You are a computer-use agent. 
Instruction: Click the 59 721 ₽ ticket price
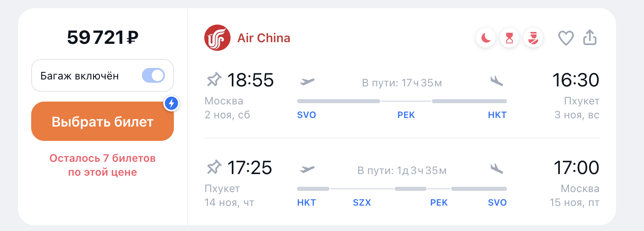click(x=103, y=38)
